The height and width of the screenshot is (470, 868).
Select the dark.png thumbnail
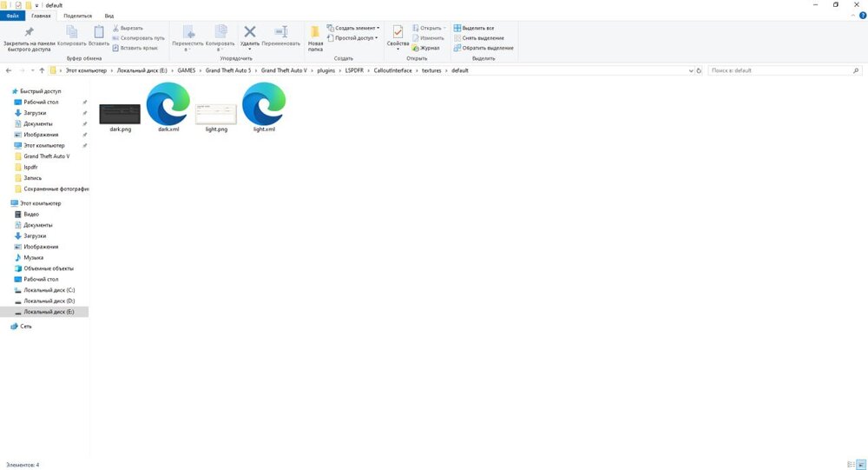tap(120, 114)
